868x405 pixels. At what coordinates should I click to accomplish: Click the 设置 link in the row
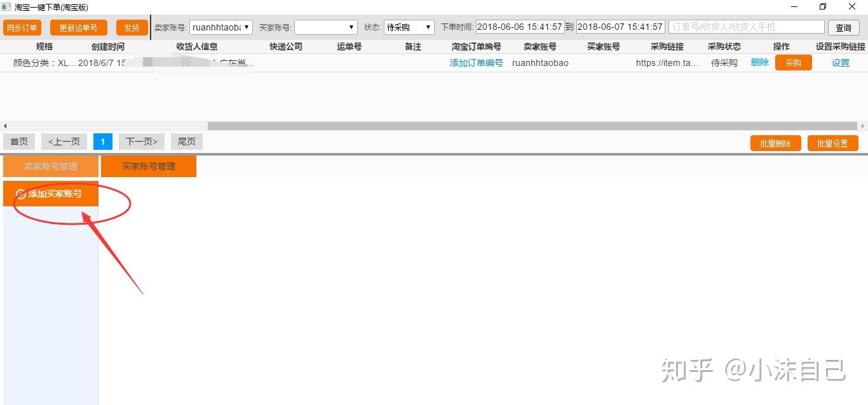click(841, 63)
